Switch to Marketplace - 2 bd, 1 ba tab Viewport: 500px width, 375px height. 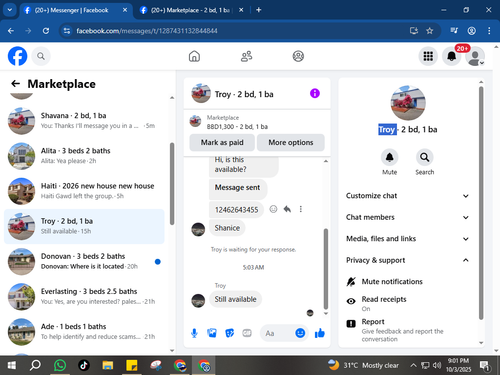(x=191, y=10)
